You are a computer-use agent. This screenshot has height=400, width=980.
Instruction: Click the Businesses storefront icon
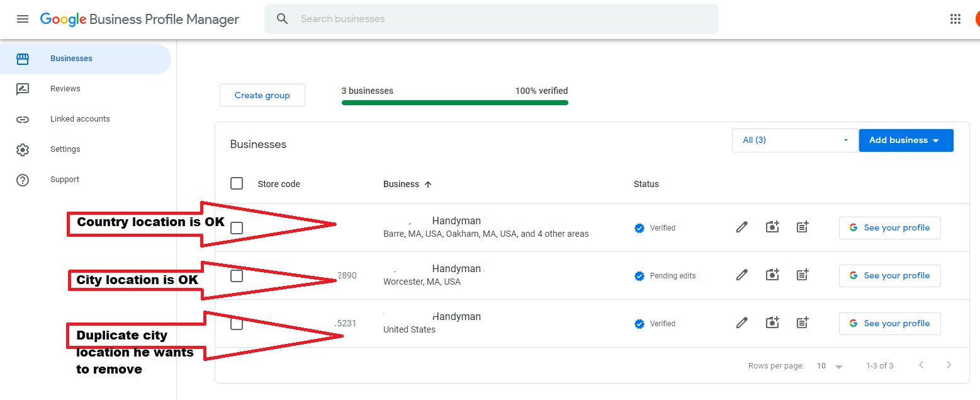point(23,59)
